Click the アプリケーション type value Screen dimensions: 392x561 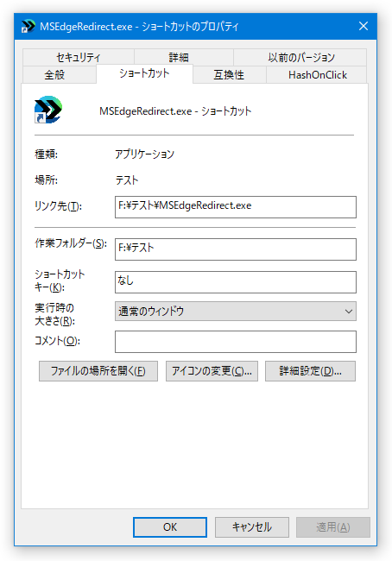[144, 154]
